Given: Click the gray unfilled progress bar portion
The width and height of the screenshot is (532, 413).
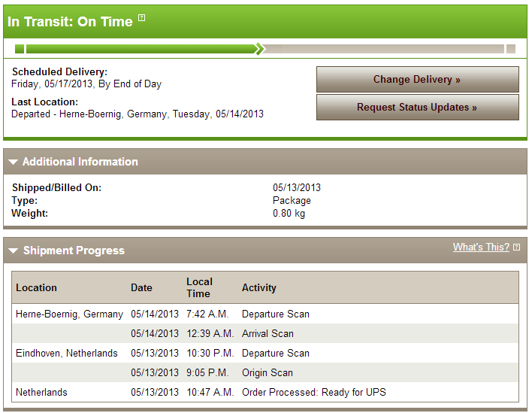Looking at the screenshot, I should pyautogui.click(x=385, y=49).
